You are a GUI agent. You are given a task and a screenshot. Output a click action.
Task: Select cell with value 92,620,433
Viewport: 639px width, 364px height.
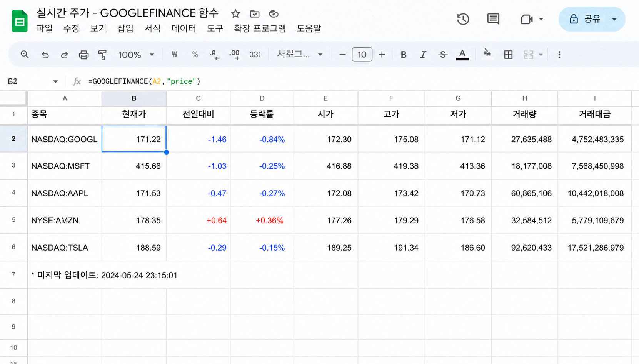coord(524,248)
